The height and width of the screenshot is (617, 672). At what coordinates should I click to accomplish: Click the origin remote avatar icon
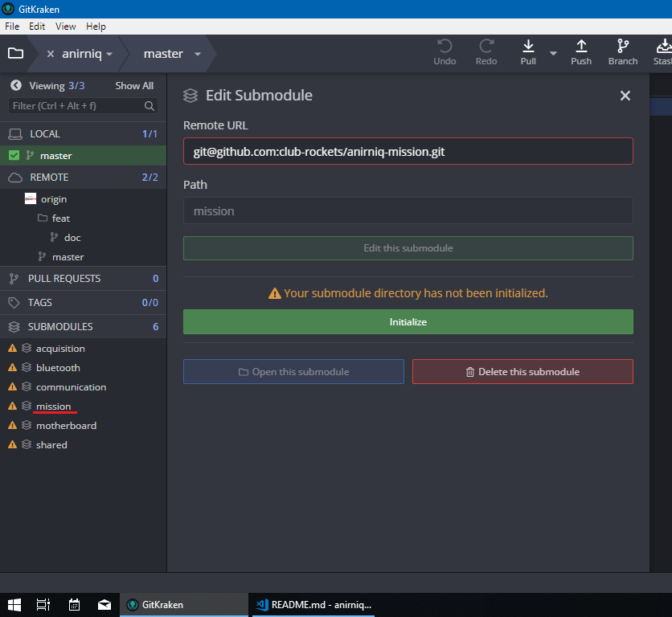tap(31, 198)
